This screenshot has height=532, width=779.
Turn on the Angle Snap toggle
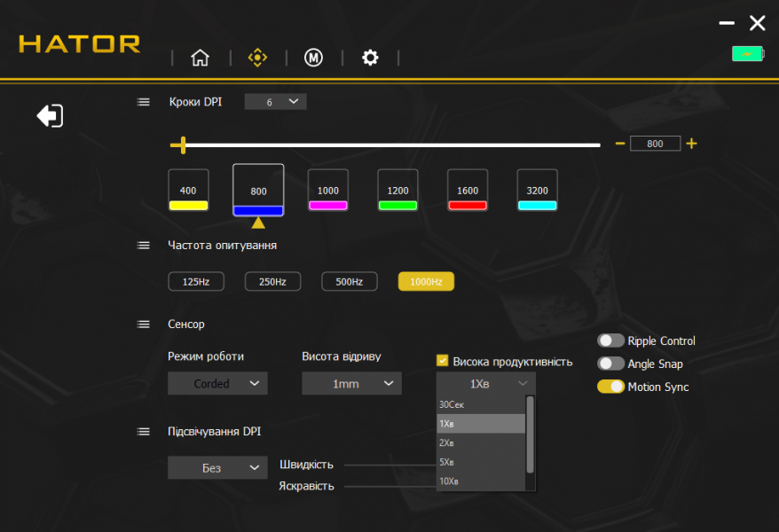(x=610, y=364)
